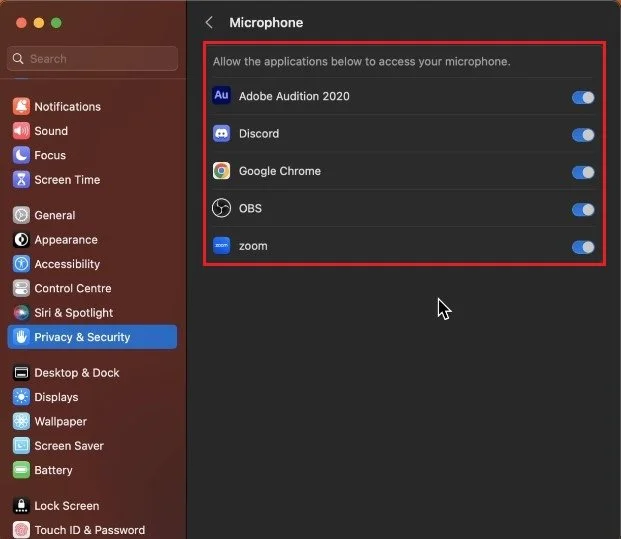Select Control Centre in the sidebar
This screenshot has width=621, height=539.
click(92, 288)
